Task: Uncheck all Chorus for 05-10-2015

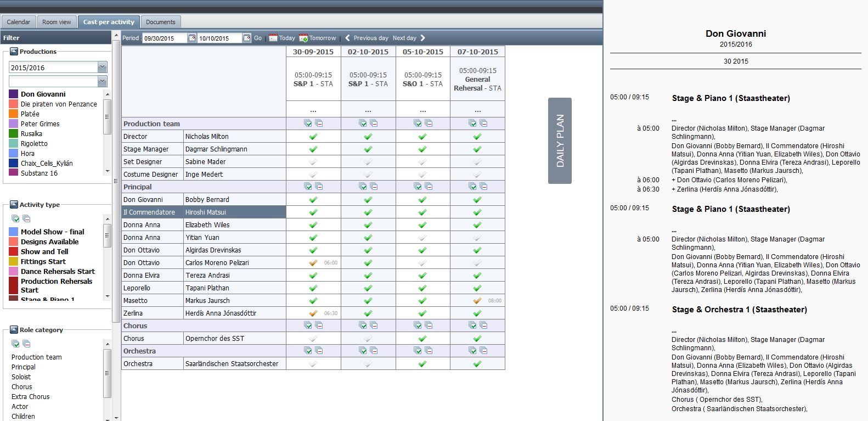Action: pyautogui.click(x=429, y=325)
